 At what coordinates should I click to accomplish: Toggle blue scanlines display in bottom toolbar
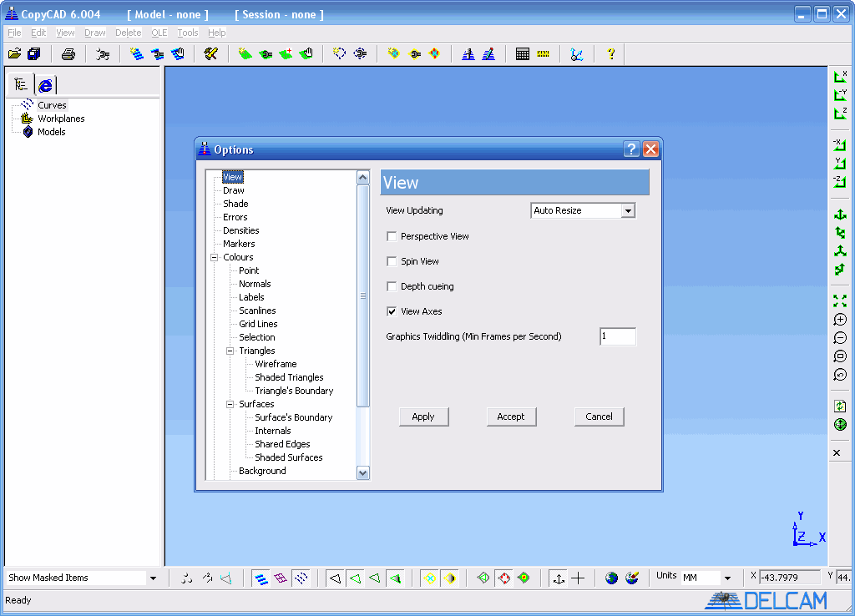(x=261, y=578)
